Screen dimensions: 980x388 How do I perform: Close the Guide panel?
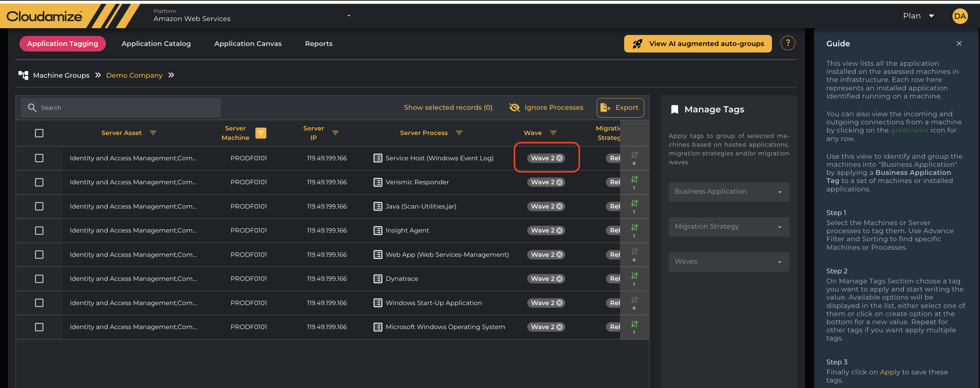(x=959, y=44)
